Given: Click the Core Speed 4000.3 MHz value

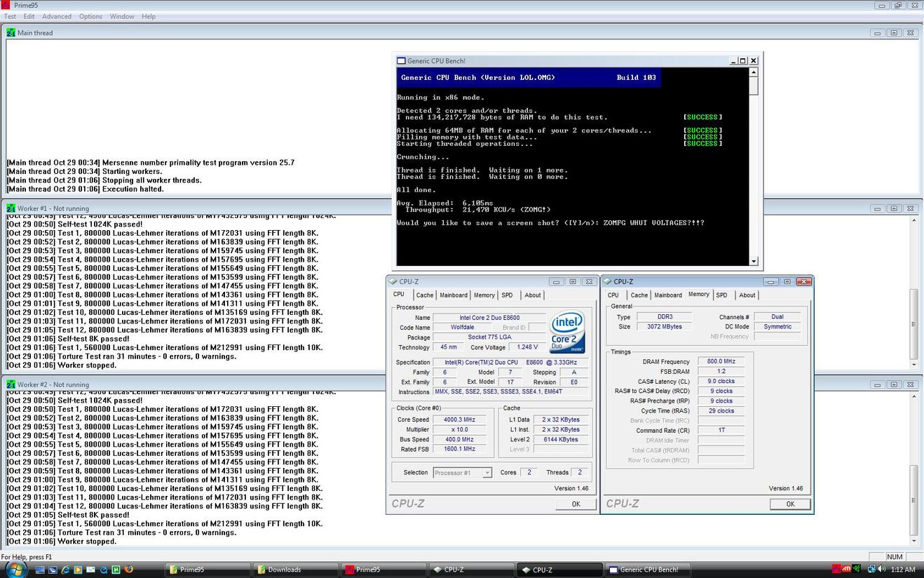Looking at the screenshot, I should coord(459,419).
